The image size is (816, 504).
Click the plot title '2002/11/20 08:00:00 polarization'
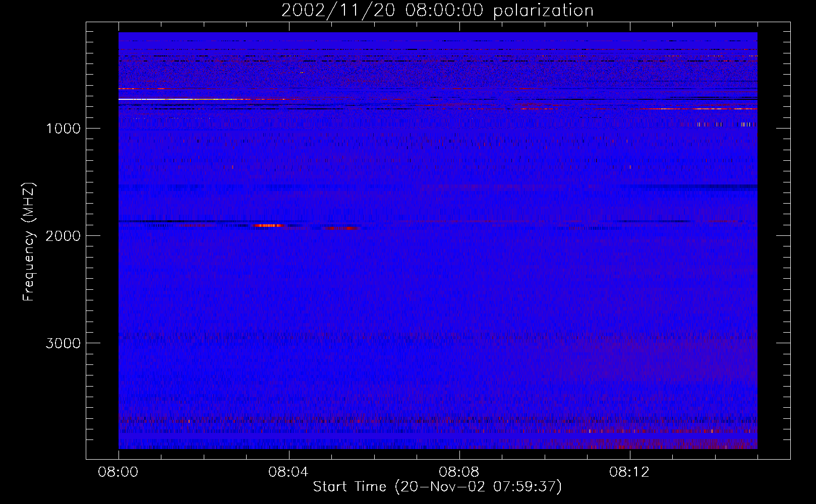[x=437, y=11]
